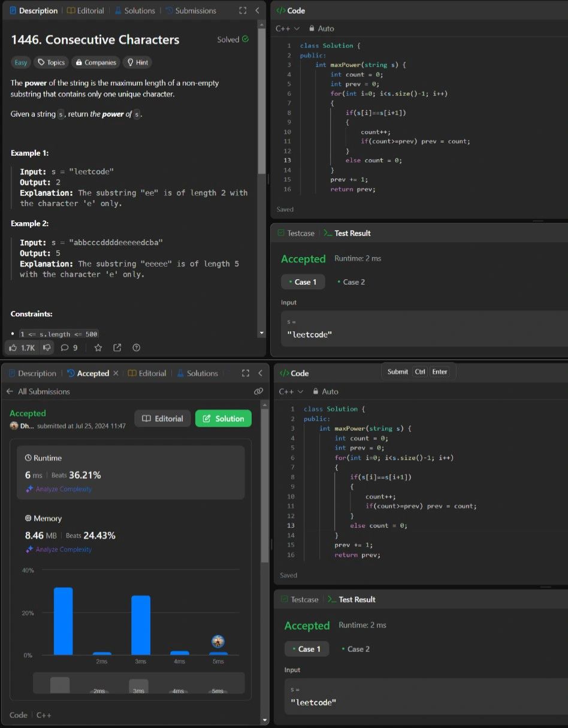
Task: Expand the Topics tag
Action: tap(51, 62)
